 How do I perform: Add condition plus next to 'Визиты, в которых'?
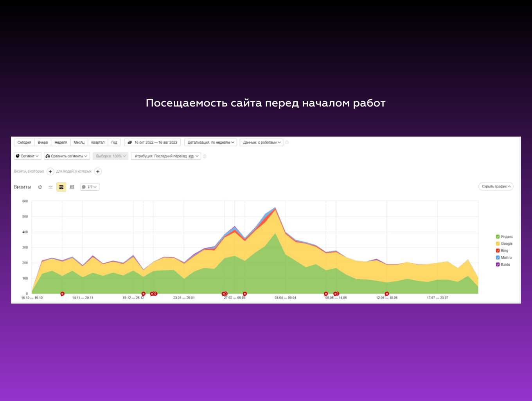point(50,172)
